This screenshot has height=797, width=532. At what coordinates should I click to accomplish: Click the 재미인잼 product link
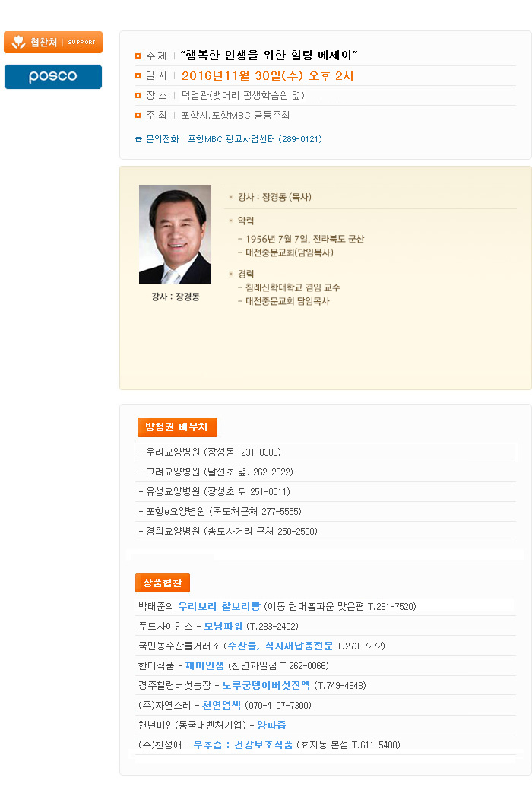point(205,666)
